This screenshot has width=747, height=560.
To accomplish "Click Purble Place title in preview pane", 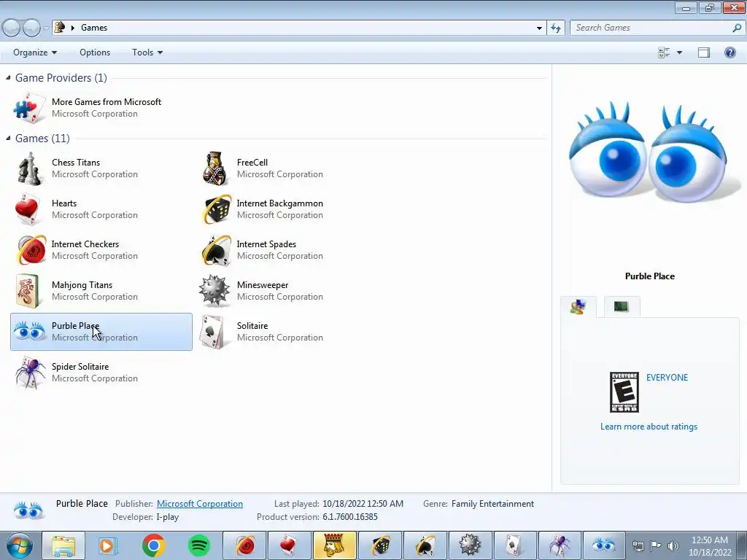I will point(650,276).
